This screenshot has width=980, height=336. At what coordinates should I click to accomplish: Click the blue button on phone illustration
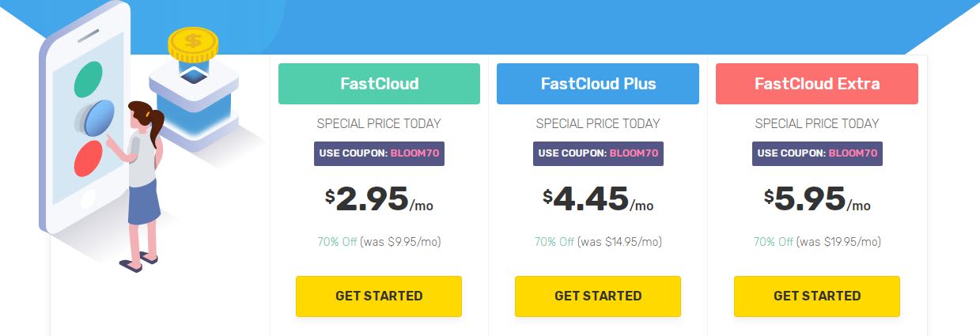point(98,118)
